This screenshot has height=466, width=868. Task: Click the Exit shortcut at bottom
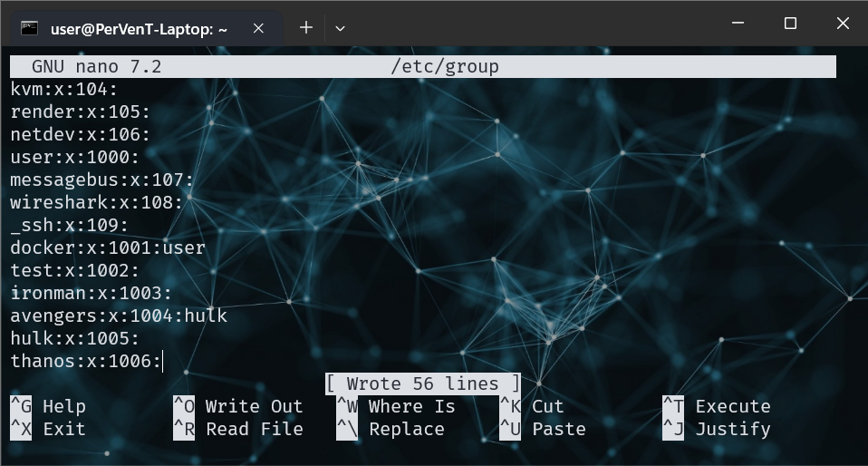pos(63,429)
